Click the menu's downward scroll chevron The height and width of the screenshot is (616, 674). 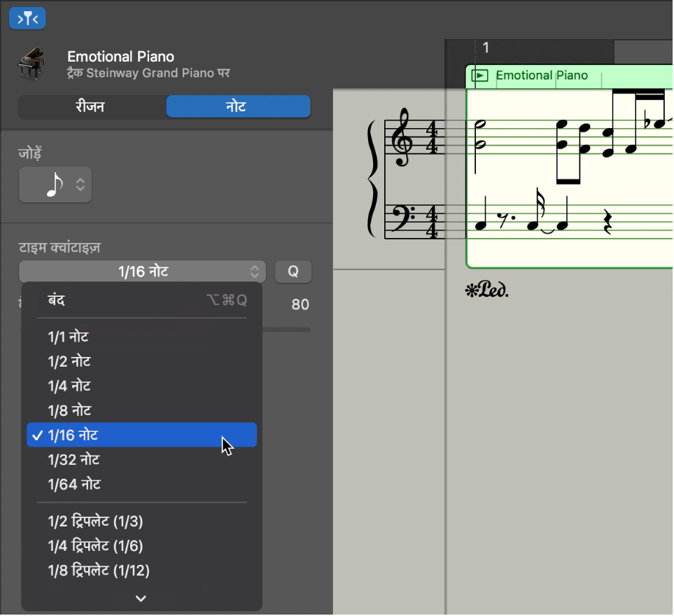pyautogui.click(x=141, y=598)
